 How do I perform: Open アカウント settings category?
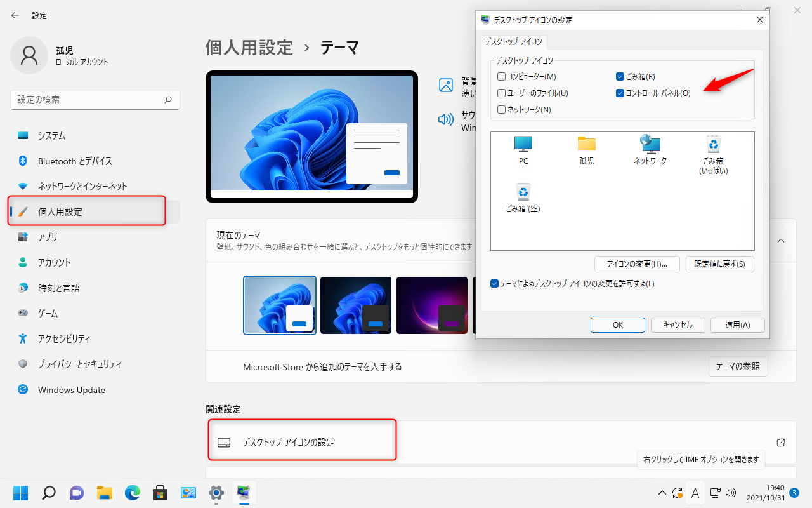coord(95,263)
